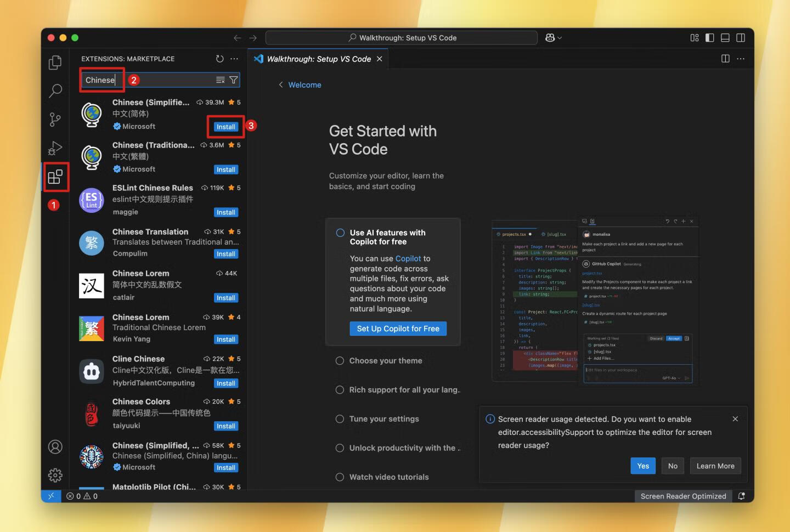This screenshot has height=532, width=790.
Task: Dismiss the screen reader notification
Action: 735,419
